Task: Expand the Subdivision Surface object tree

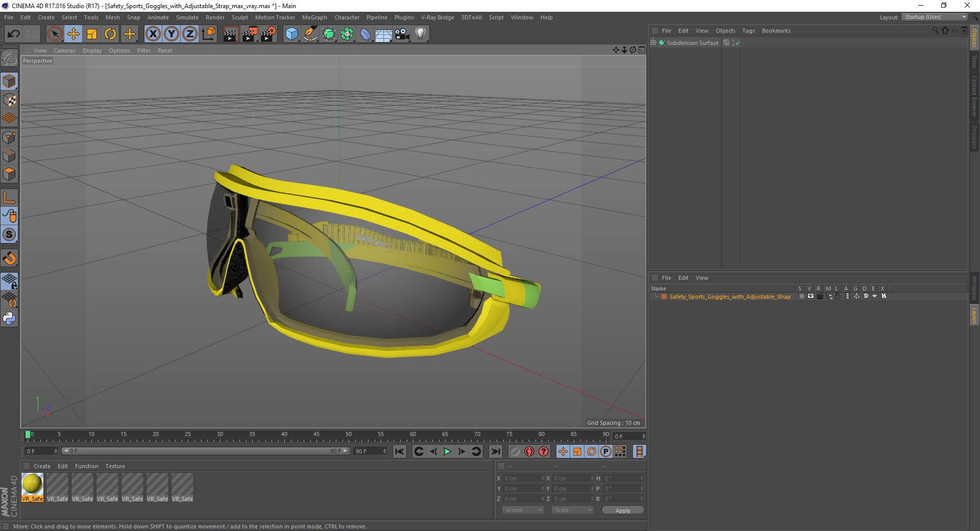Action: pyautogui.click(x=653, y=43)
